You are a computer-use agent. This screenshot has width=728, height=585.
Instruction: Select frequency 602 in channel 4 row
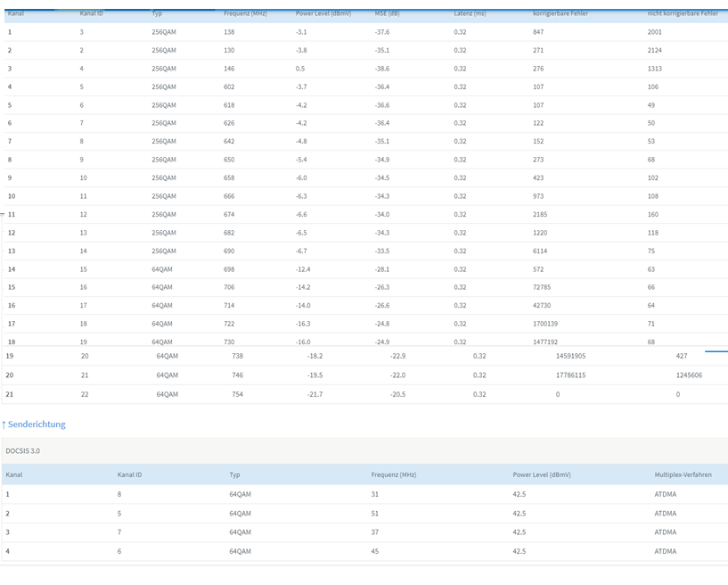click(229, 87)
